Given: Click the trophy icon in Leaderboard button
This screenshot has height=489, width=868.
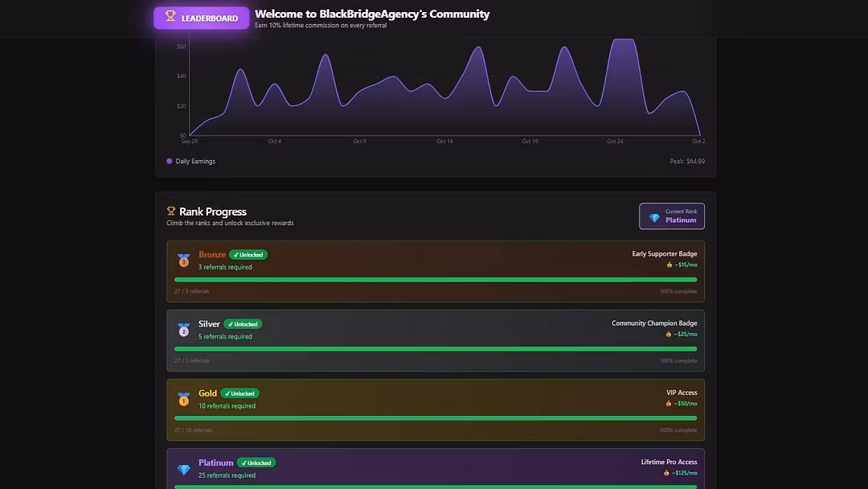Looking at the screenshot, I should coord(170,16).
